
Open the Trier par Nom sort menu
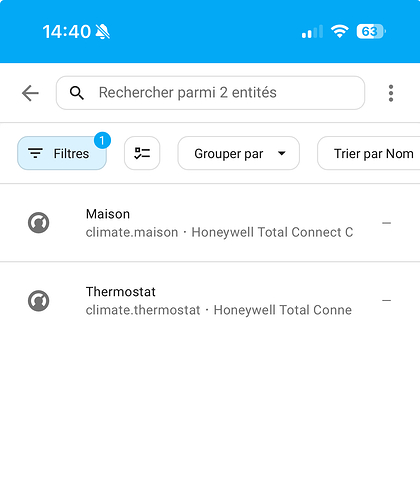point(369,153)
